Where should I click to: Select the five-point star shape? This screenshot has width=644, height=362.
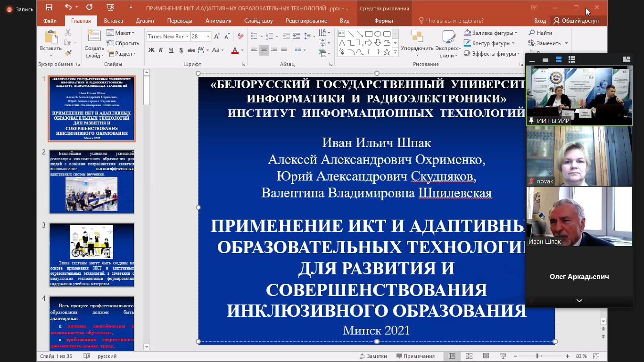(387, 52)
